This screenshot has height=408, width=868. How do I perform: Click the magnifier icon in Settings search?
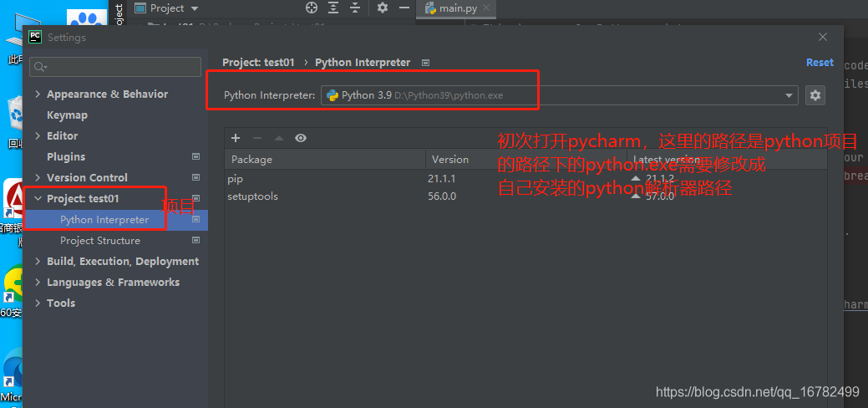[x=40, y=67]
